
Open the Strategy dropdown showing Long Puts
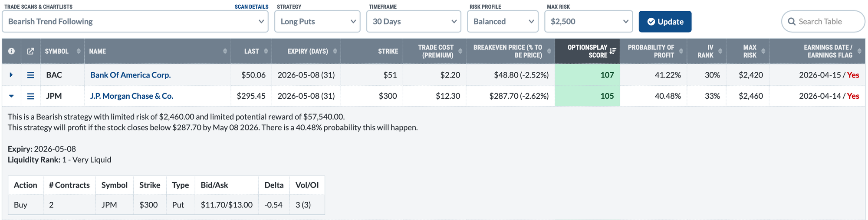pyautogui.click(x=317, y=22)
